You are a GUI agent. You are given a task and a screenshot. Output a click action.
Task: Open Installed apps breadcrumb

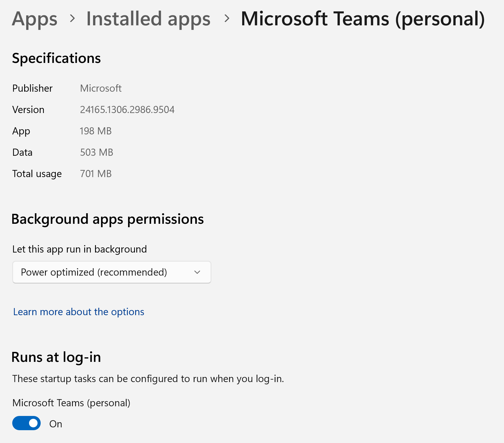tap(148, 19)
